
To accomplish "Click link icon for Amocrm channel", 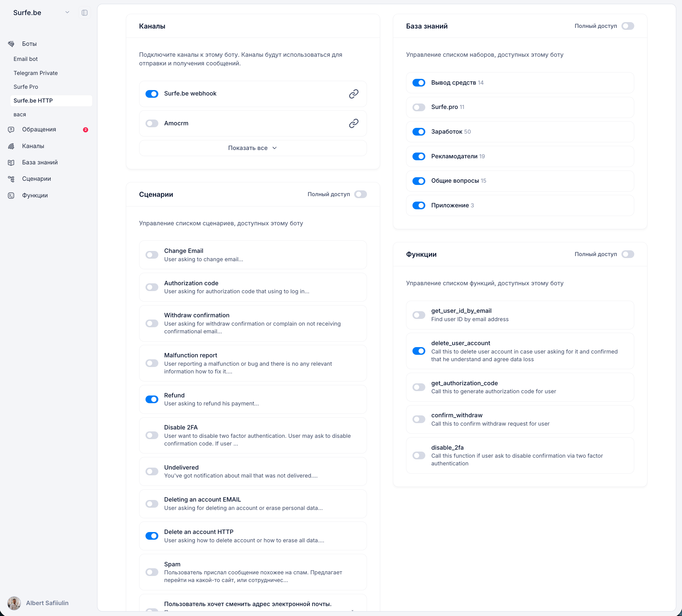I will point(353,123).
